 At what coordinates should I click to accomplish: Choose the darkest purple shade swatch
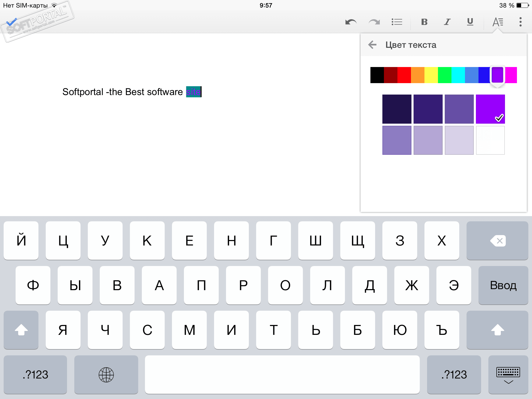[397, 109]
